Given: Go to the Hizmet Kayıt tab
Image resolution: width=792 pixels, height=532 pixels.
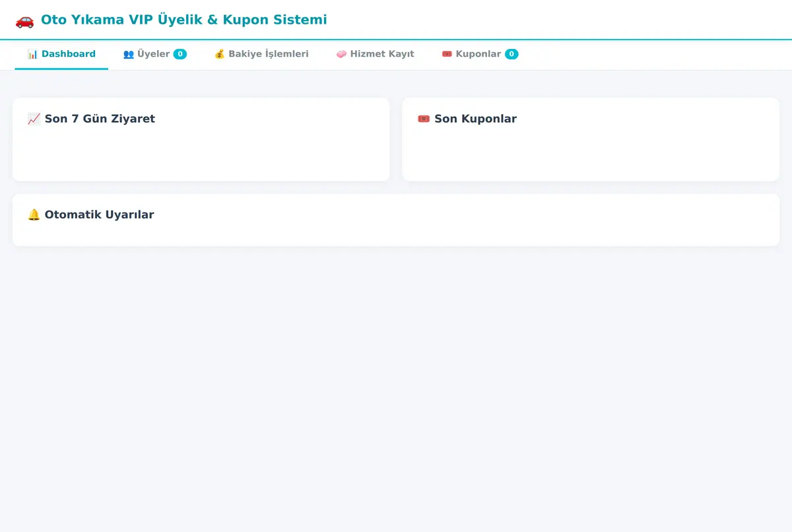Looking at the screenshot, I should (375, 54).
